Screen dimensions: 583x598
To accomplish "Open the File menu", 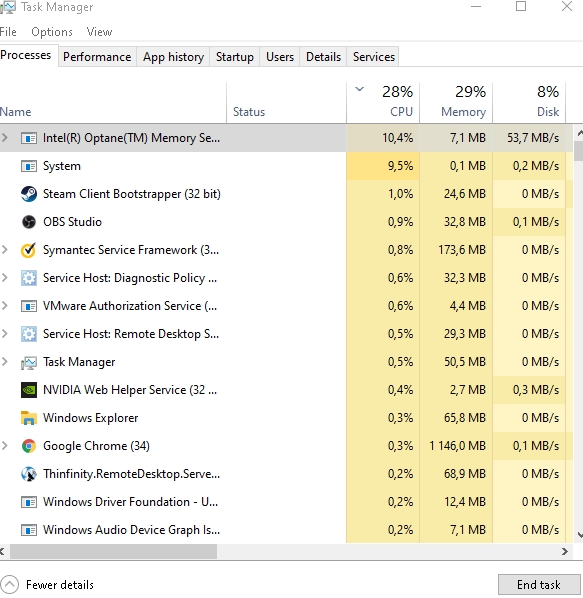I will [8, 32].
